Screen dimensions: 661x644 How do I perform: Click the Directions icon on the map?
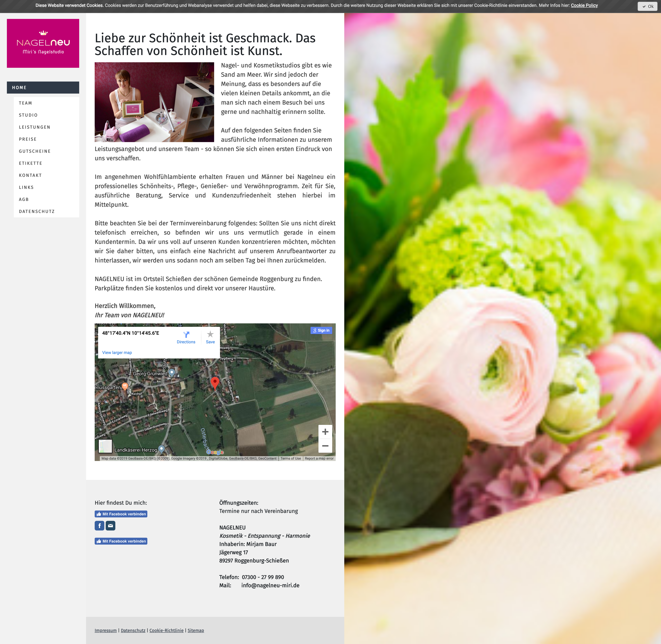186,335
